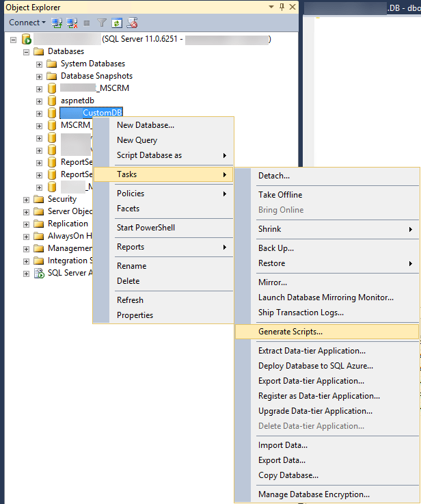Open the Tasks submenu
This screenshot has width=421, height=504.
point(163,174)
